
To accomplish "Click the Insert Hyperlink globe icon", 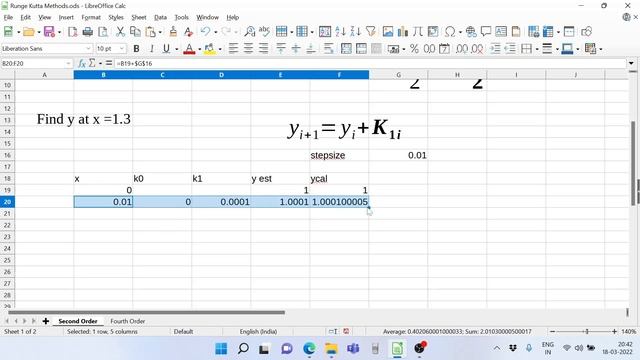I will (471, 31).
